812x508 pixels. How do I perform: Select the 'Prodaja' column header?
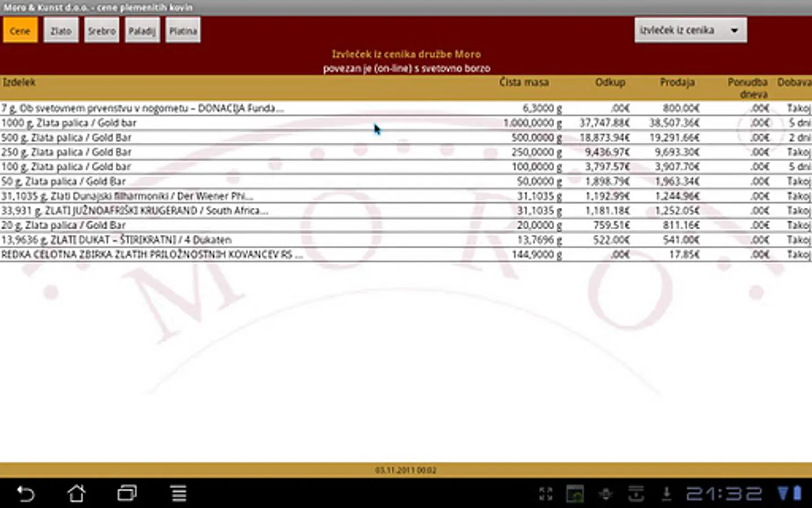click(677, 82)
